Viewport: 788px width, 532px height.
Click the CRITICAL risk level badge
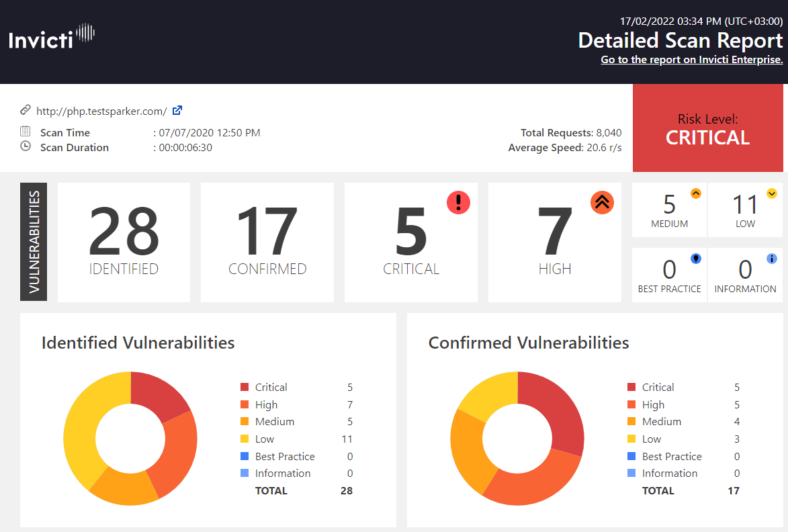707,128
